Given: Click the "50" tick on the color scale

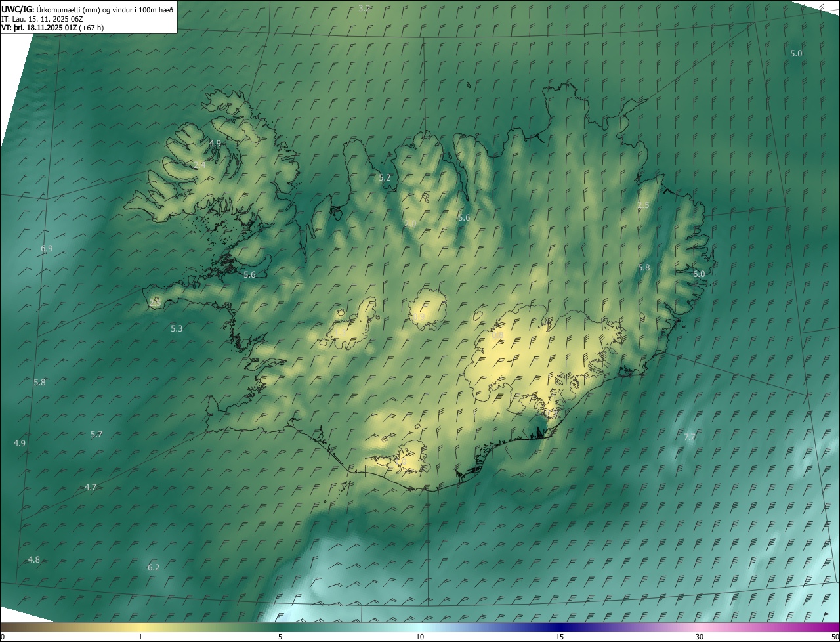Looking at the screenshot, I should pyautogui.click(x=835, y=637).
